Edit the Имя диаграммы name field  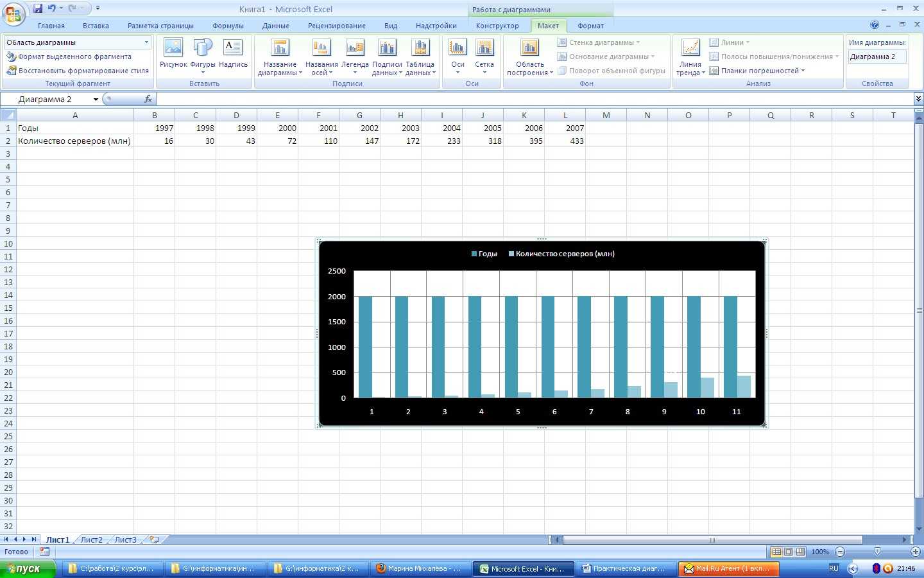coord(877,57)
